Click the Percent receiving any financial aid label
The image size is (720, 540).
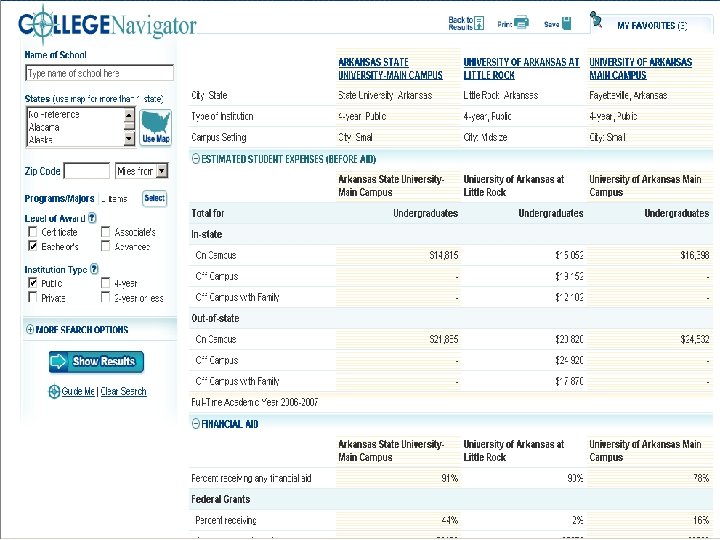[251, 478]
